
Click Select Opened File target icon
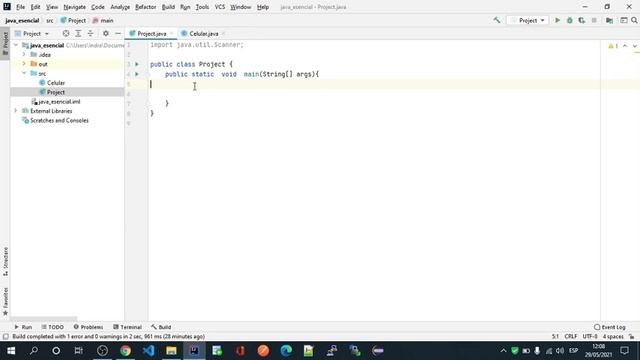click(66, 33)
